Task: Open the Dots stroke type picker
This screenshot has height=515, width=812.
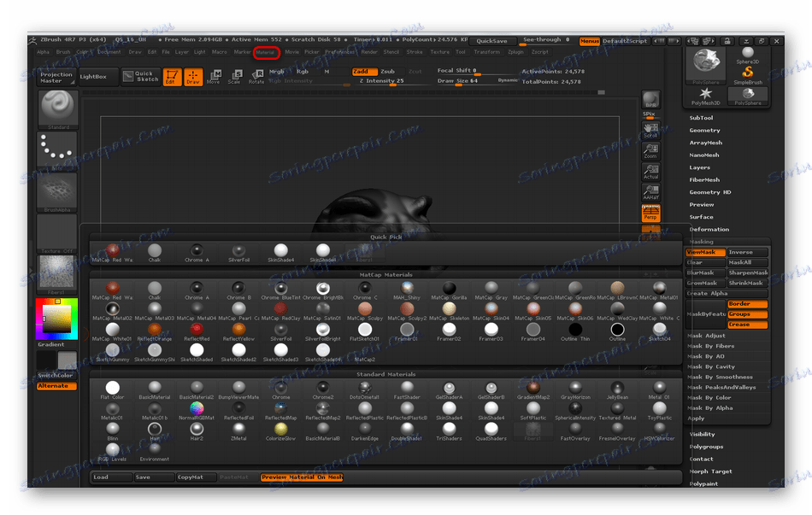Action: coord(58,151)
